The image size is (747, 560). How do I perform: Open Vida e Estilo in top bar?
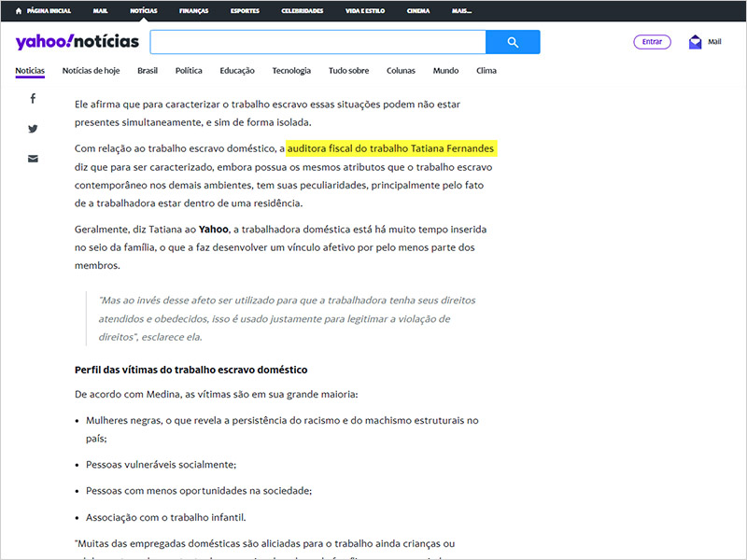pyautogui.click(x=365, y=11)
